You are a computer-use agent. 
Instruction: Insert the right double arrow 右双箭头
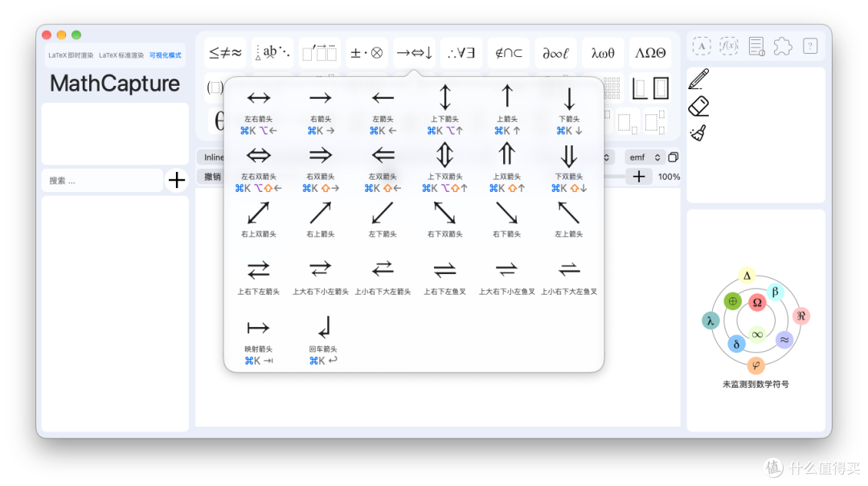(x=321, y=156)
